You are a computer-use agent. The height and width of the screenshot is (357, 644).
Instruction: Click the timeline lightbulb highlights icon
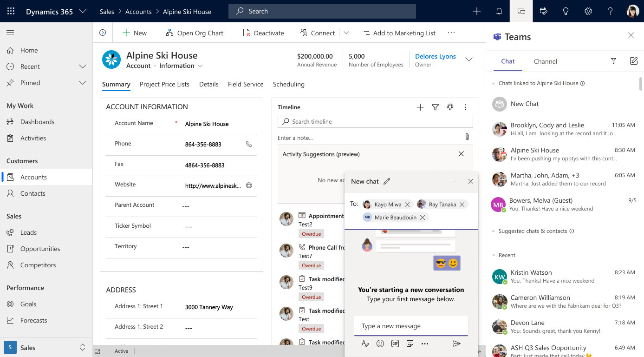[450, 107]
